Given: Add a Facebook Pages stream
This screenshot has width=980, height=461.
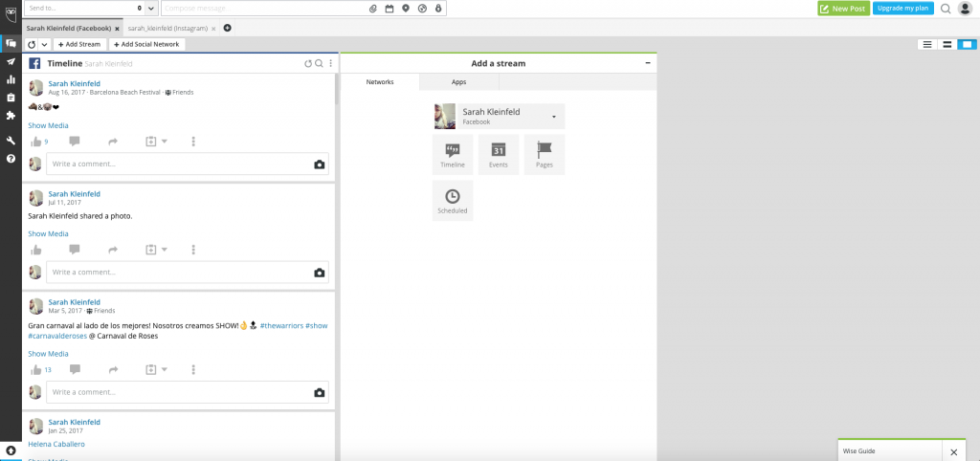Looking at the screenshot, I should pyautogui.click(x=545, y=154).
